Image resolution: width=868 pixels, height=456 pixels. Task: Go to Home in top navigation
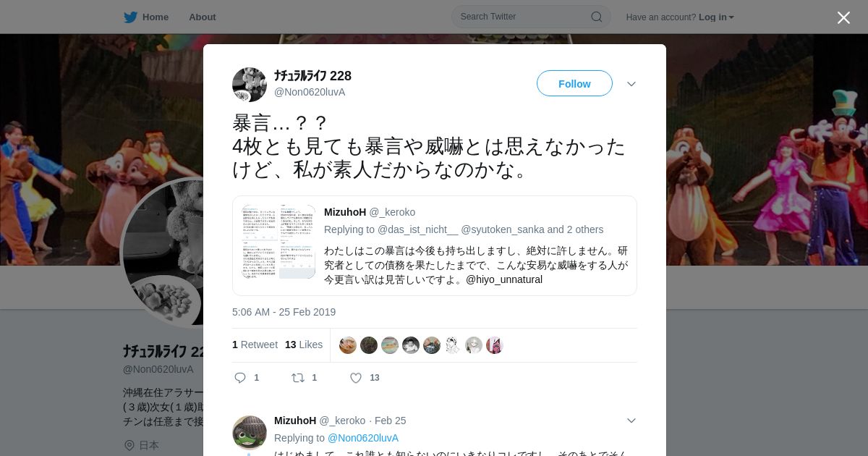pyautogui.click(x=155, y=17)
